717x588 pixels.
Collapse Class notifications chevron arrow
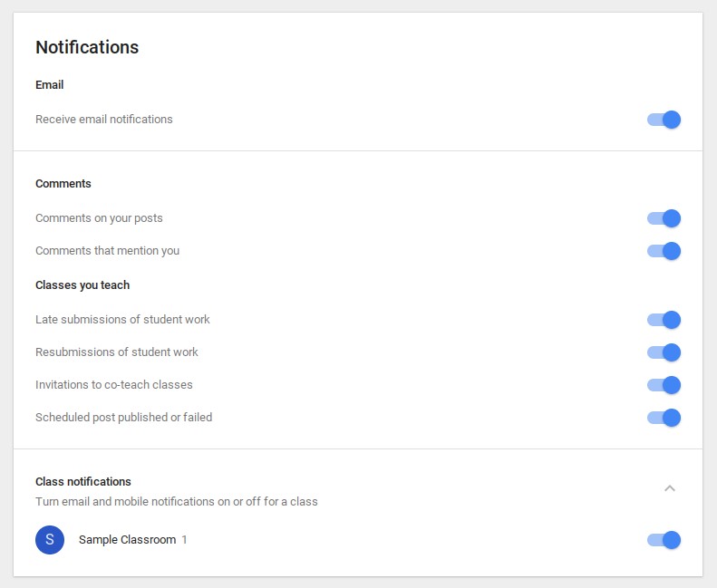670,488
